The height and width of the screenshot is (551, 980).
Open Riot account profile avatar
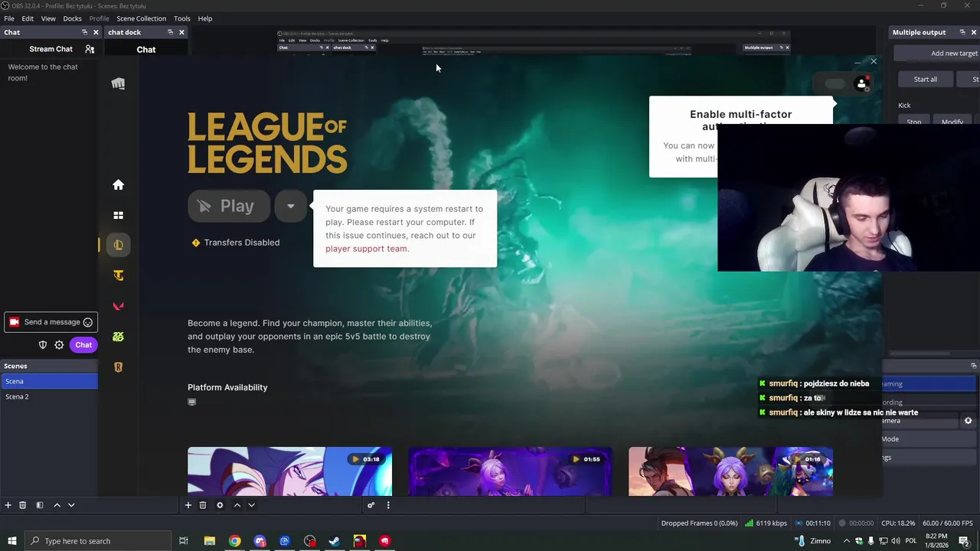tap(861, 83)
